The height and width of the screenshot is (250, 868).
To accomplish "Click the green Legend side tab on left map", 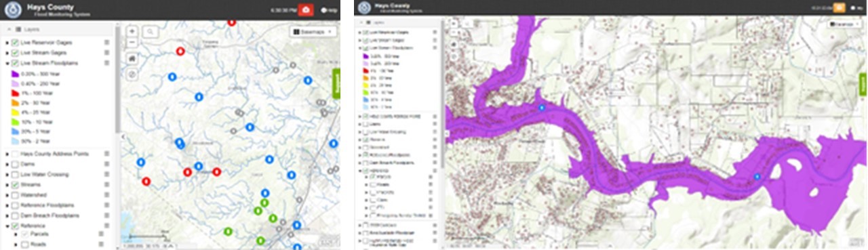I will 336,83.
